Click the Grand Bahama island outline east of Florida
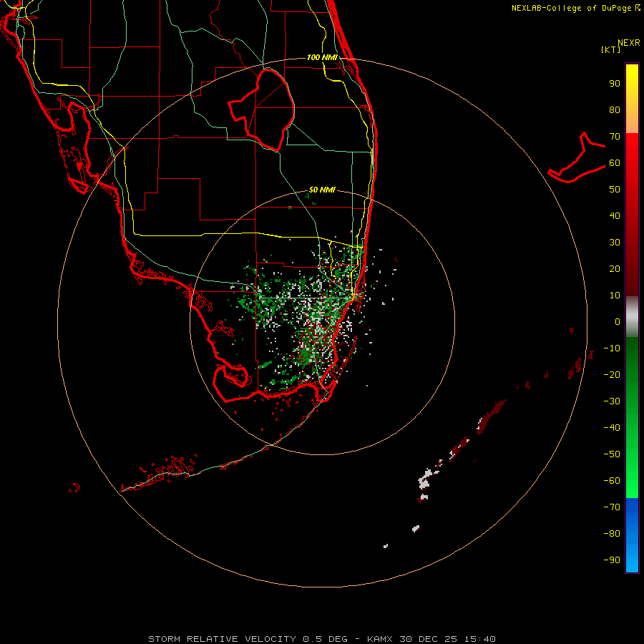The width and height of the screenshot is (644, 644). click(x=577, y=157)
